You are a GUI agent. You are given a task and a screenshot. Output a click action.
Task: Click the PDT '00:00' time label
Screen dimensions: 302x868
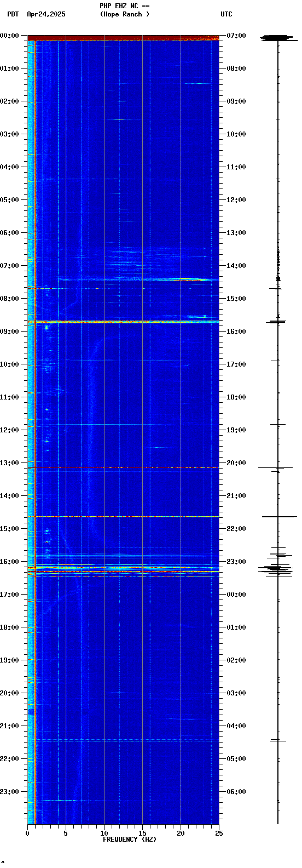click(10, 36)
